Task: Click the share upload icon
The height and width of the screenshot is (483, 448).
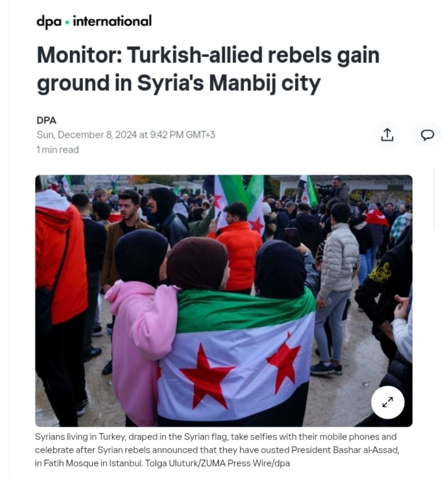Action: coord(387,135)
